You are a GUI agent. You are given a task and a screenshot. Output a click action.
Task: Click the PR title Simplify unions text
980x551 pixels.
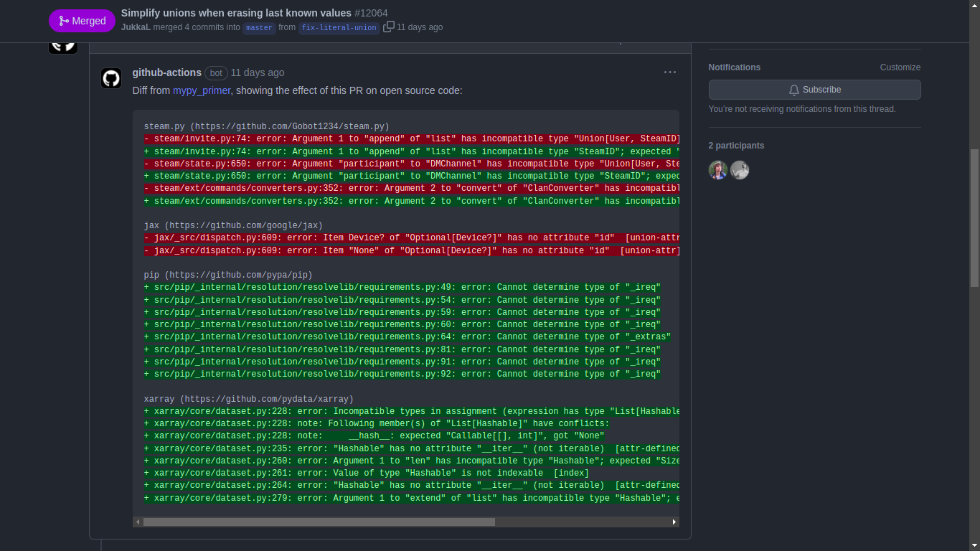tap(236, 13)
